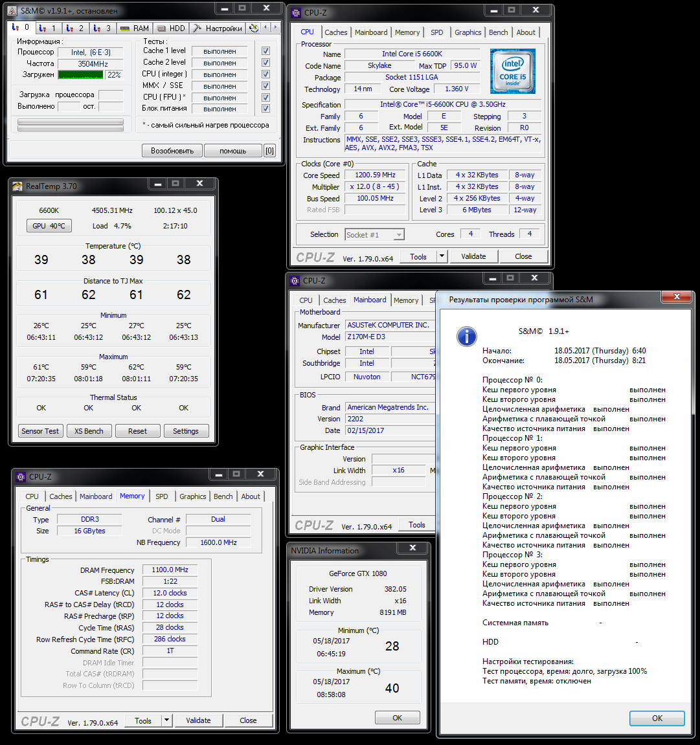Run Sensor Test in RealTemp

pos(40,431)
